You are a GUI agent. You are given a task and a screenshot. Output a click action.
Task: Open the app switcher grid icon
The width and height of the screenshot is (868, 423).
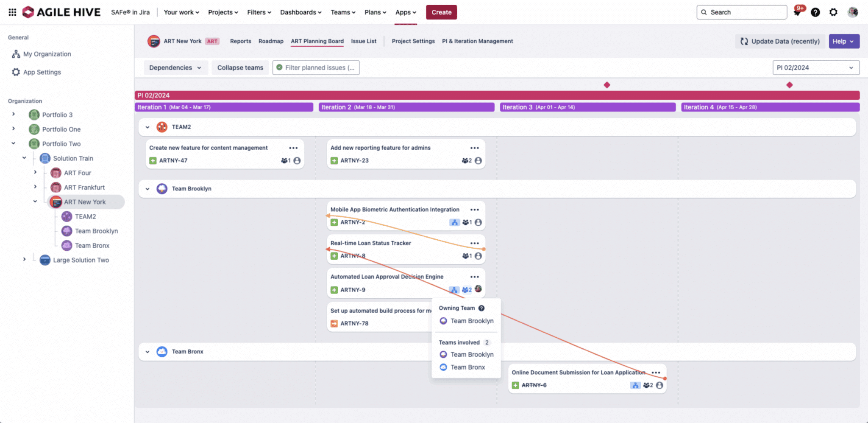click(12, 12)
